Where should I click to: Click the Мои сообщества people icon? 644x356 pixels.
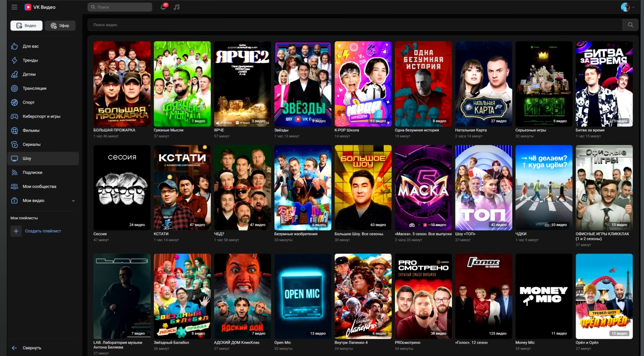[x=14, y=186]
